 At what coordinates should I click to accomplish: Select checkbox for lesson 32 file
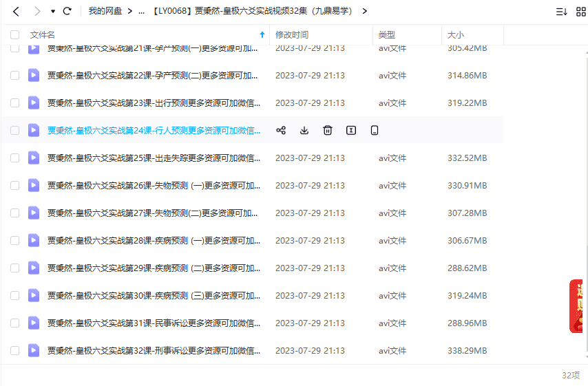click(x=14, y=351)
